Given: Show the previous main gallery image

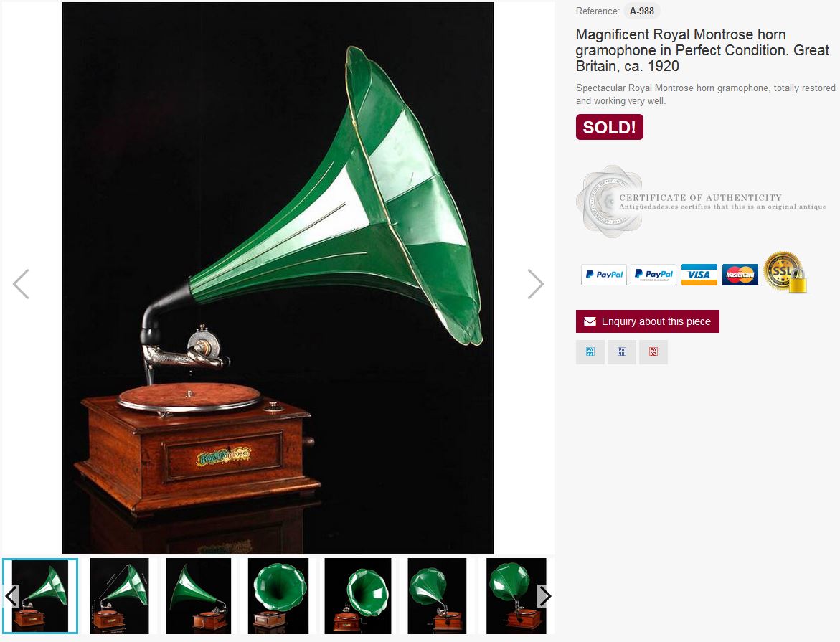Looking at the screenshot, I should (x=21, y=284).
